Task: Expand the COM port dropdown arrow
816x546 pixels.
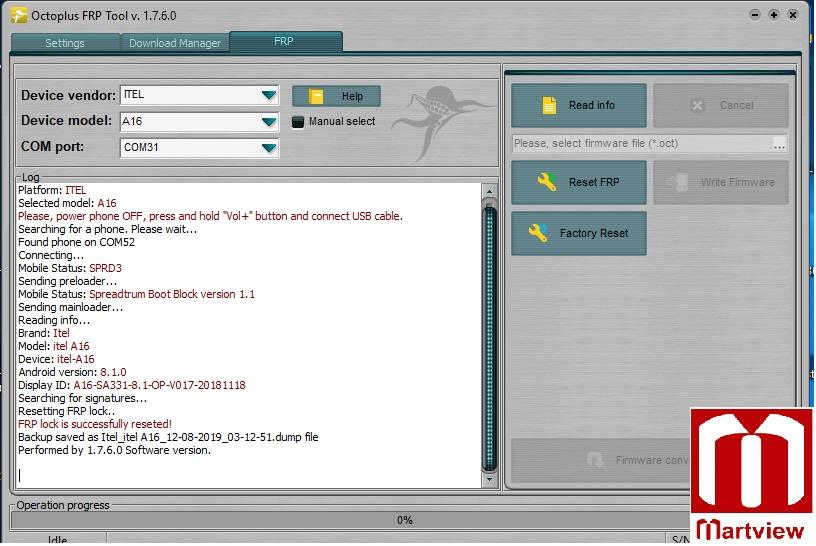Action: 269,148
